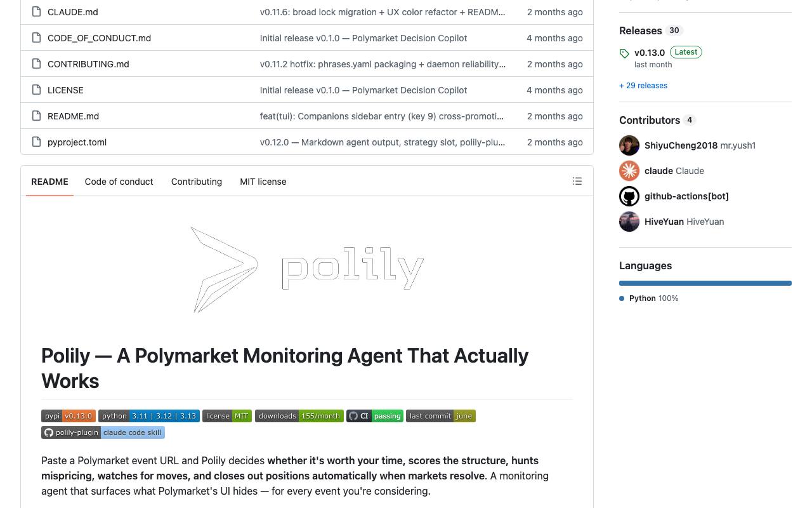This screenshot has width=812, height=508.
Task: Click the file icon beside LICENSE
Action: tap(37, 90)
